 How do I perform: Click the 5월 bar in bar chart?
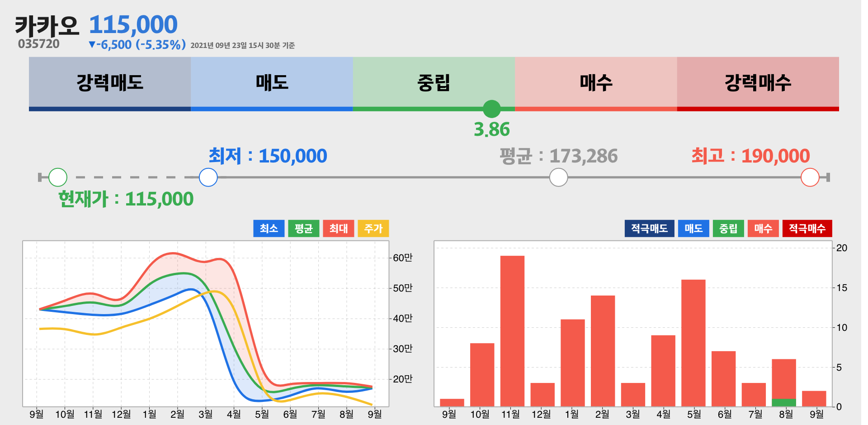(693, 343)
